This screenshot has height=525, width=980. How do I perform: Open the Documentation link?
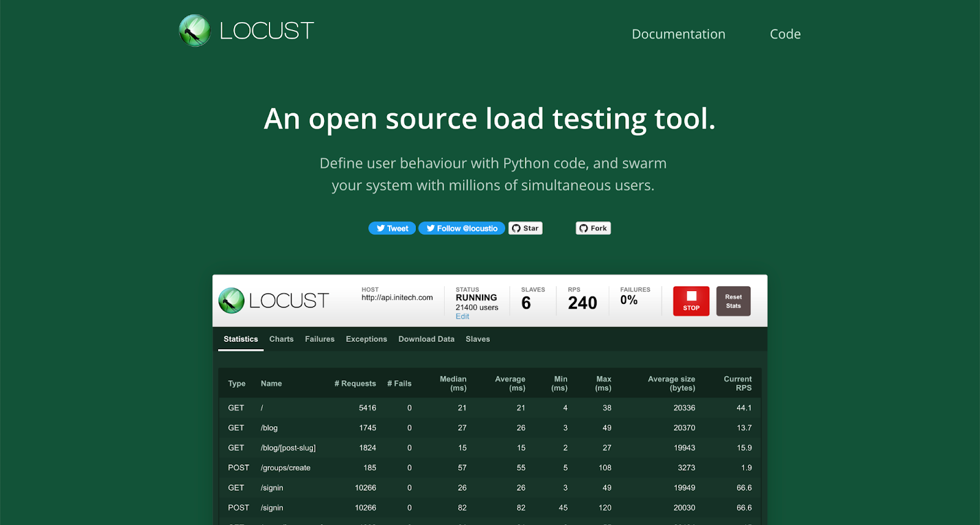click(679, 34)
